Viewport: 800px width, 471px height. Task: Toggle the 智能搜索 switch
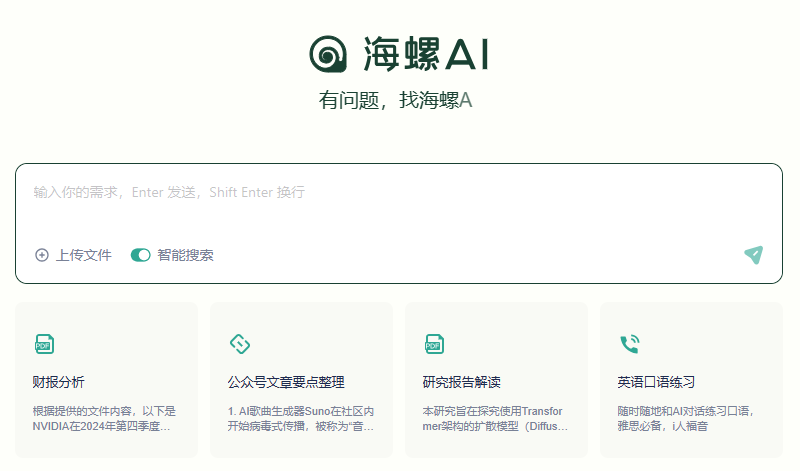[x=140, y=255]
